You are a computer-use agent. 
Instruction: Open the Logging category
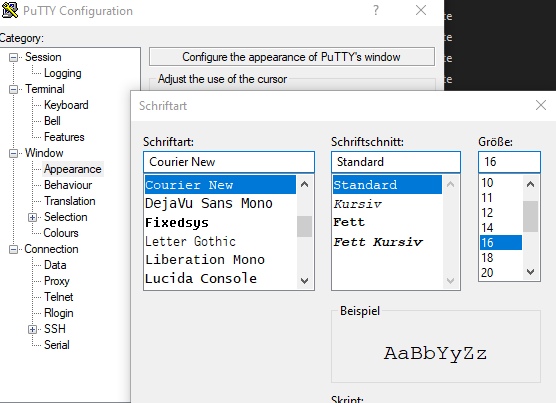62,73
